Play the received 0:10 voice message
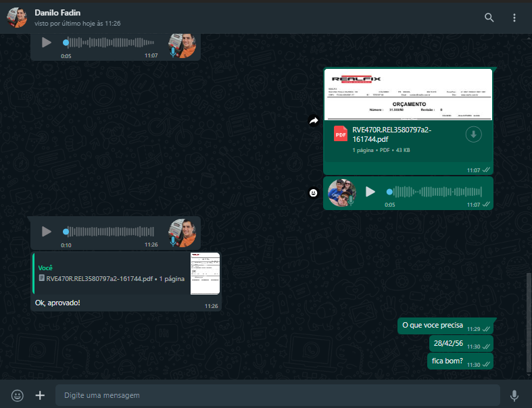Image resolution: width=532 pixels, height=408 pixels. pos(47,232)
